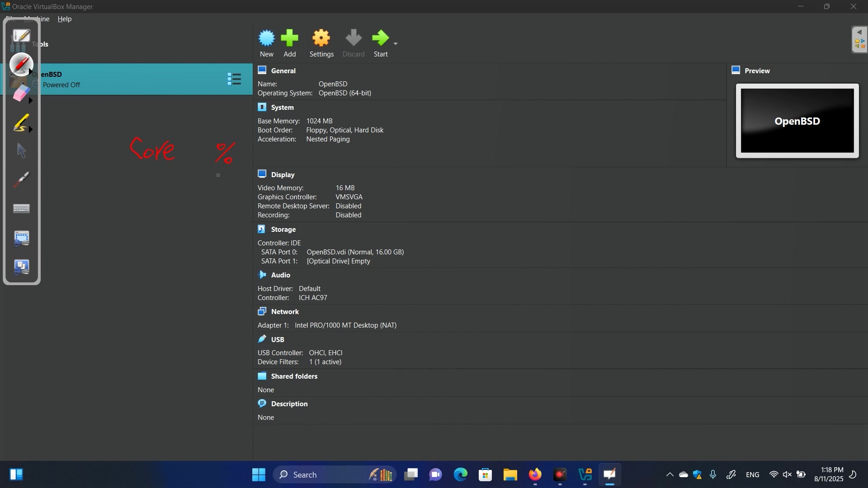The height and width of the screenshot is (488, 868).
Task: Click the Storage section heading link
Action: pyautogui.click(x=283, y=230)
